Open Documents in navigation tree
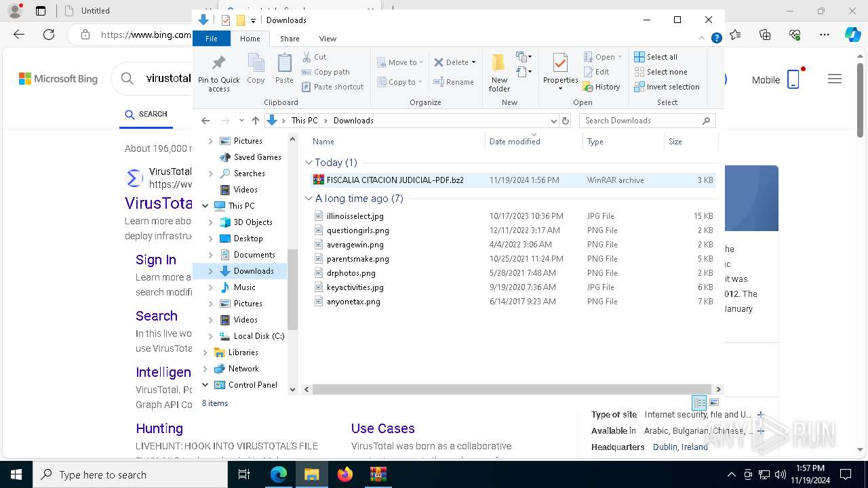This screenshot has width=868, height=488. tap(254, 255)
